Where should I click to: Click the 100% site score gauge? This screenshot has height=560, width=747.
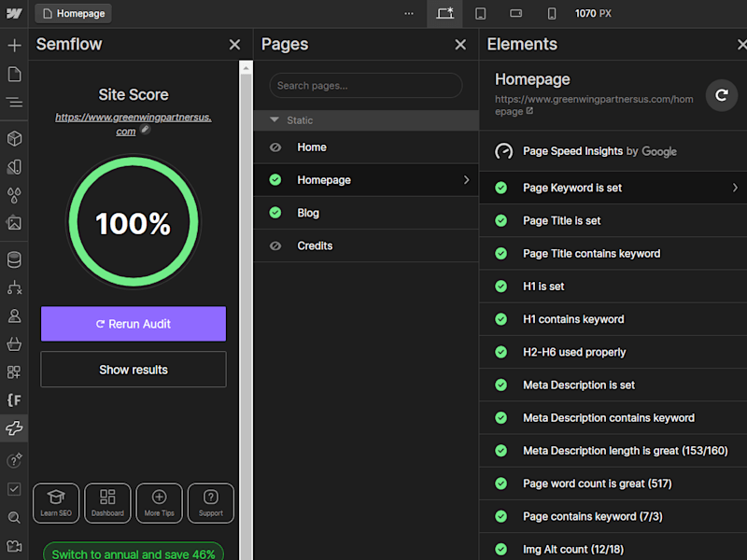click(x=134, y=222)
